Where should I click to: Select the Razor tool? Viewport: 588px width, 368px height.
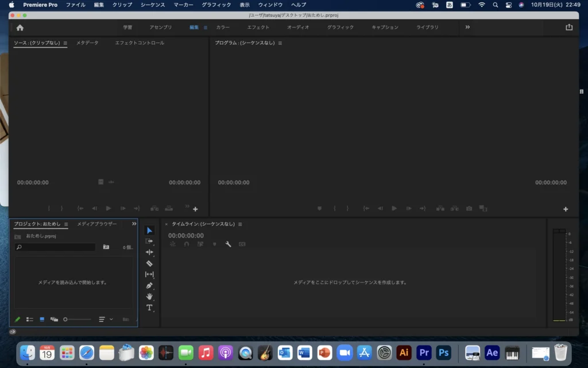click(x=149, y=263)
